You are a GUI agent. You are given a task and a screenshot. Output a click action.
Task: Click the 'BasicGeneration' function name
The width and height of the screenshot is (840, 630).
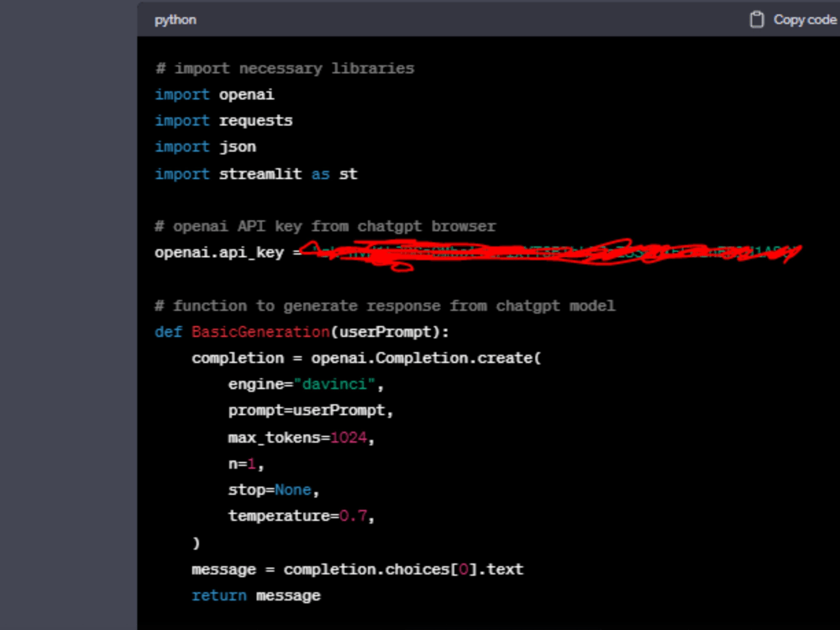[260, 332]
